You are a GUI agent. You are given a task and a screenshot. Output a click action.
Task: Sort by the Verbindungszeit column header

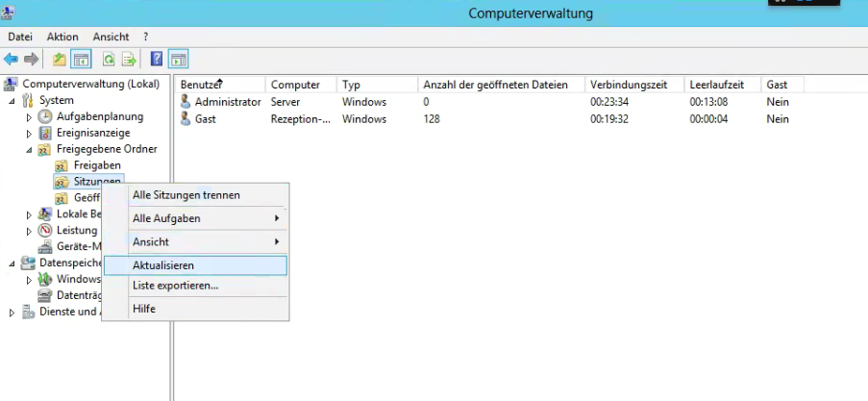click(634, 85)
